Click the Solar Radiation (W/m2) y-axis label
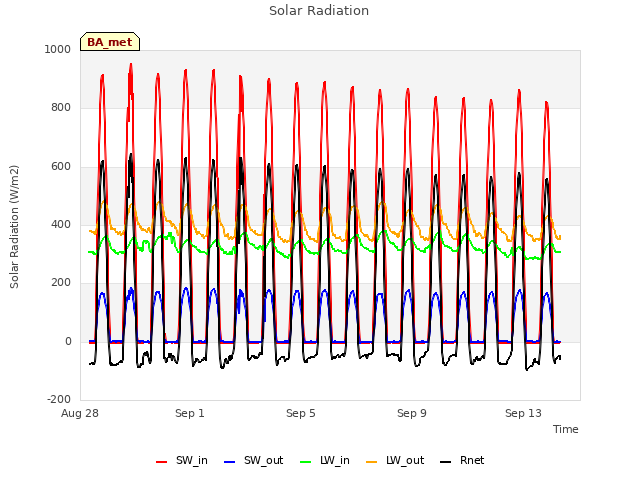The height and width of the screenshot is (480, 640). click(14, 227)
